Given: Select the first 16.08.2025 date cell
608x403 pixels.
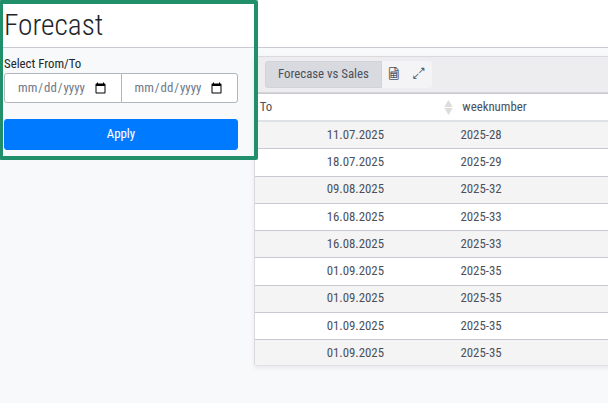Looking at the screenshot, I should pyautogui.click(x=355, y=216).
